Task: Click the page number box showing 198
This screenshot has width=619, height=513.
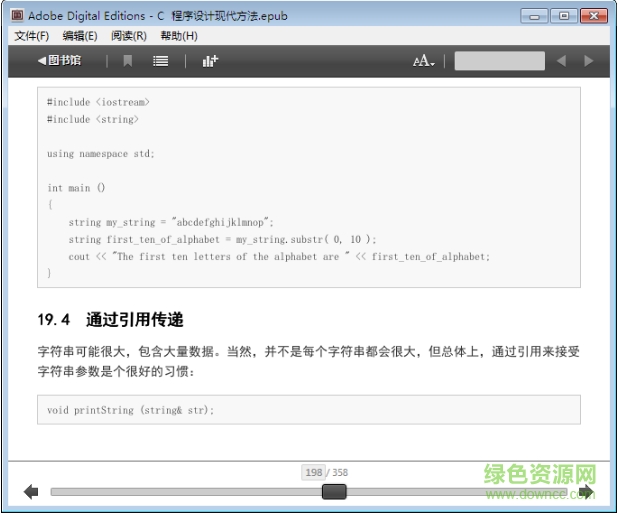Action: [313, 472]
